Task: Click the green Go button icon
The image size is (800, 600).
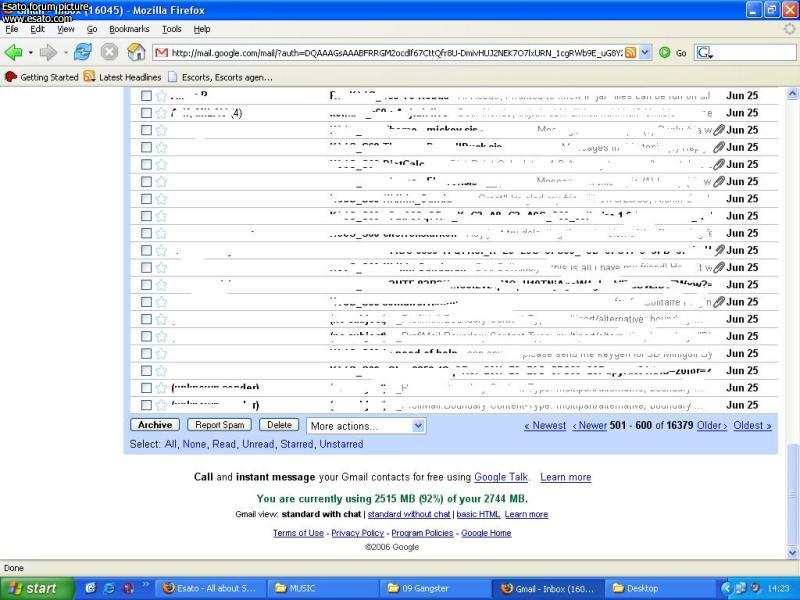Action: (664, 52)
